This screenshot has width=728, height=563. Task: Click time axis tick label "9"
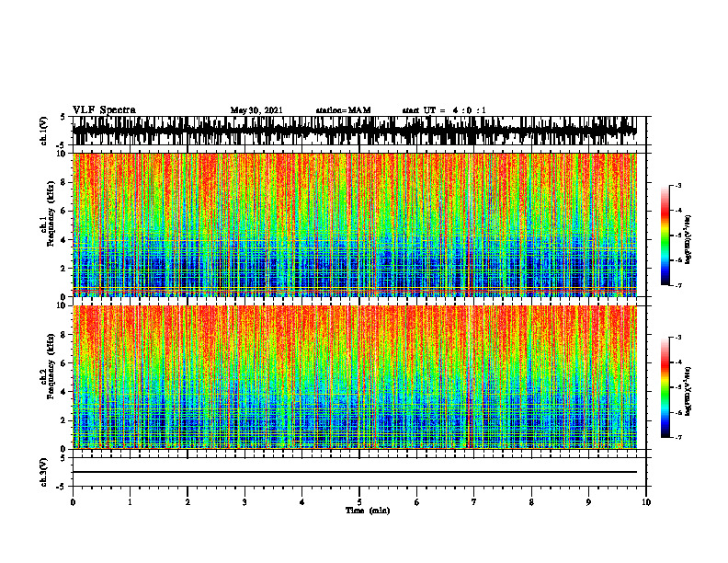click(x=588, y=502)
